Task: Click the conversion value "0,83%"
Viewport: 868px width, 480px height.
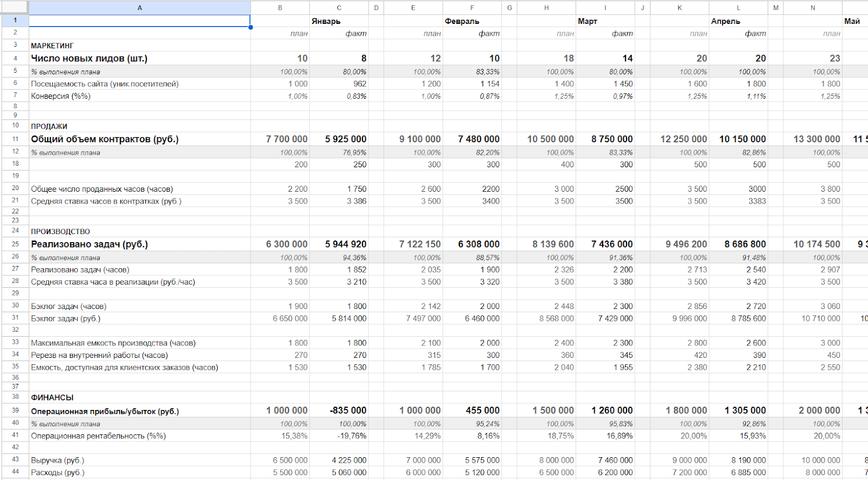Action: (x=339, y=96)
